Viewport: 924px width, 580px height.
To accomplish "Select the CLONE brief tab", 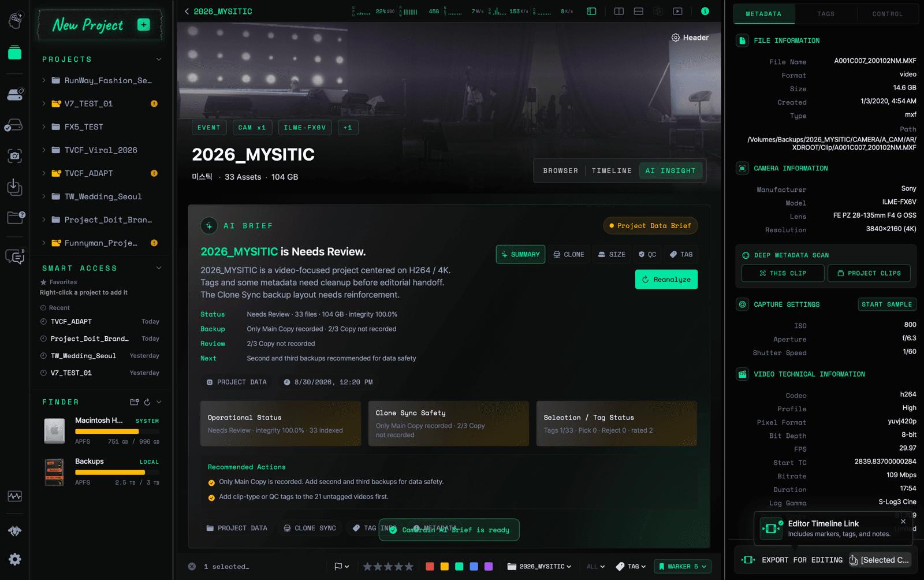I will pos(569,255).
